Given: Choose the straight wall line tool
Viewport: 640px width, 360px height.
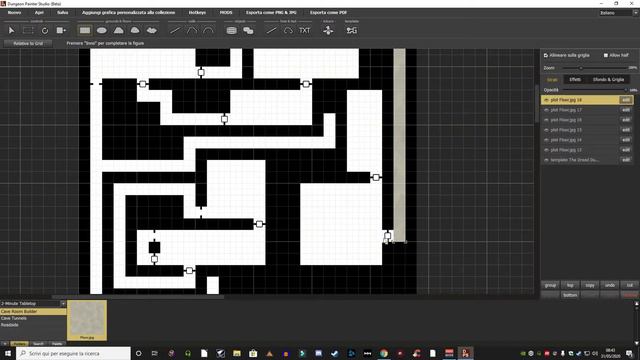Looking at the screenshot, I should tap(175, 30).
